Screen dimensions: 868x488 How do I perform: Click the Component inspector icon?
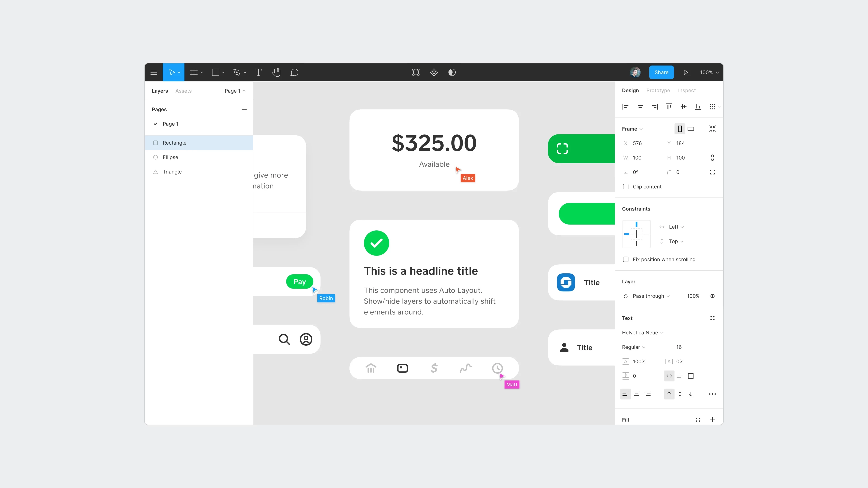pos(434,72)
